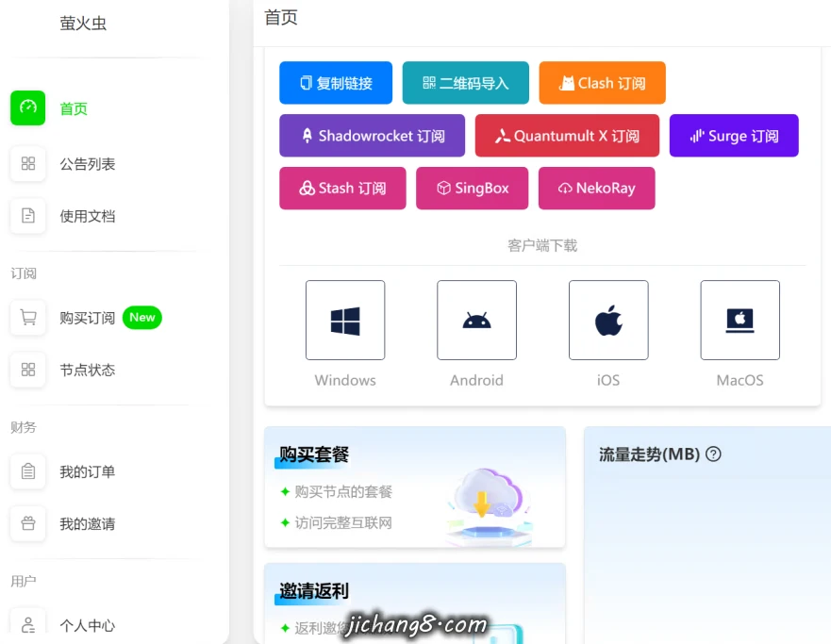Download the Android client
Viewport: 831px width, 644px height.
476,320
